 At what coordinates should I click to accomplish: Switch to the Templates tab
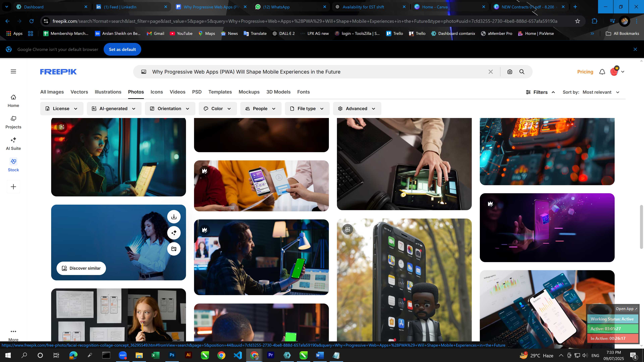pos(220,92)
